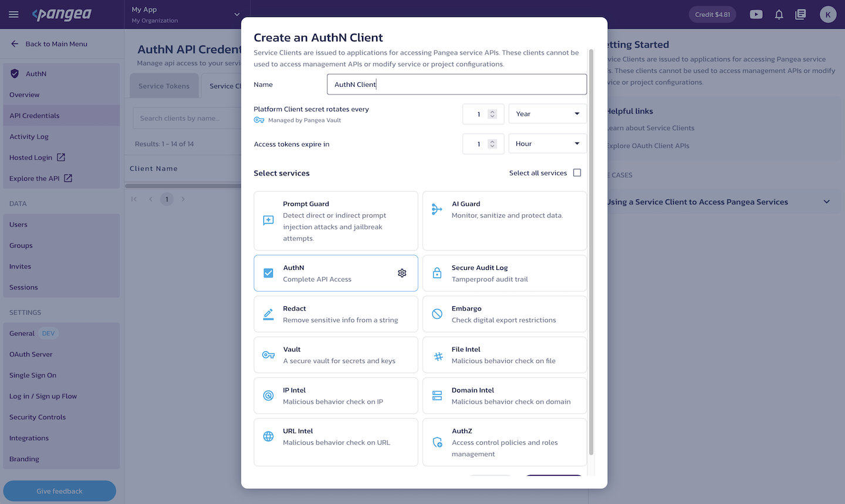The height and width of the screenshot is (504, 845).
Task: Select the File Intel service card
Action: (505, 355)
